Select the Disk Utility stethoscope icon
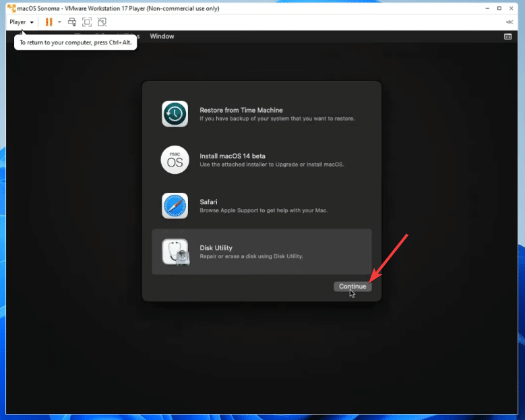525x420 pixels. (x=176, y=252)
